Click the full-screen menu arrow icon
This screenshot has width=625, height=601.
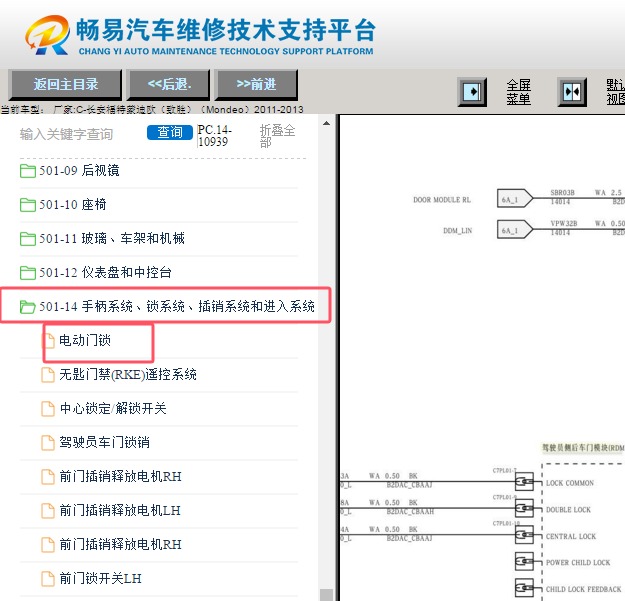(x=472, y=92)
